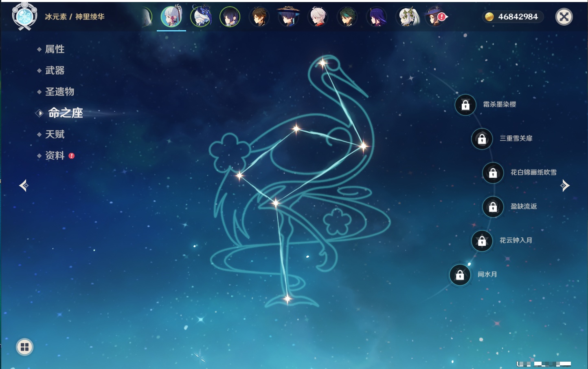The image size is (588, 369).
Task: Go to next character with right arrow
Action: (565, 186)
